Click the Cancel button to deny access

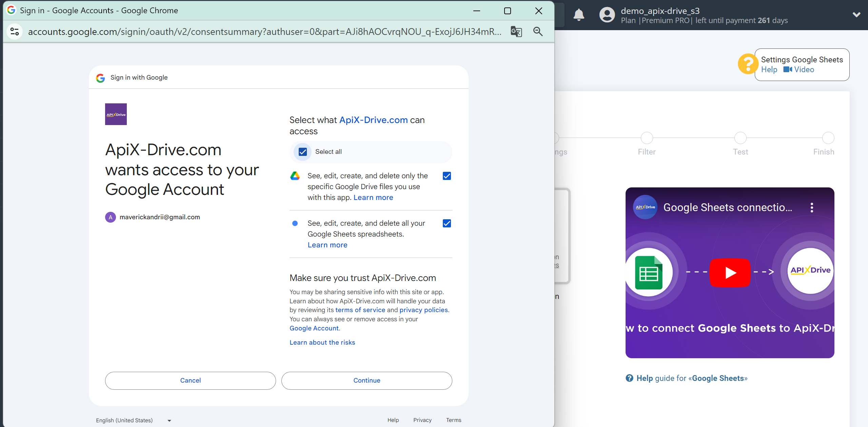[191, 380]
